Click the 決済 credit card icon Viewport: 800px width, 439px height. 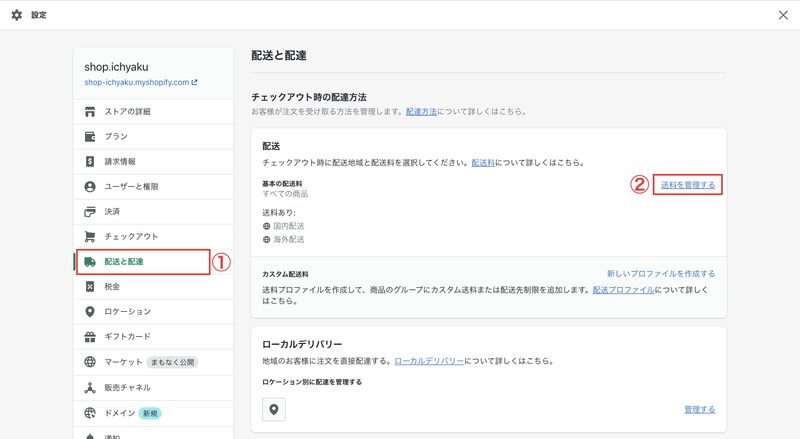click(90, 212)
